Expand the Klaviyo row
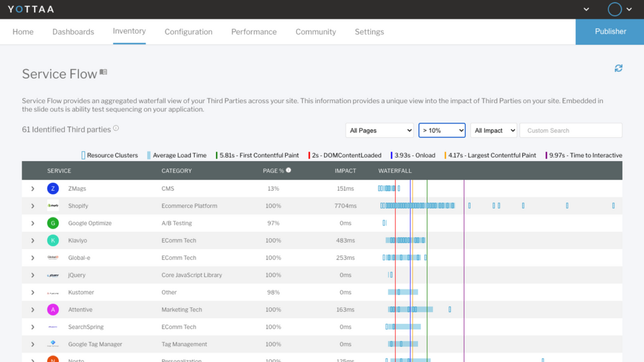The width and height of the screenshot is (644, 362). coord(33,240)
